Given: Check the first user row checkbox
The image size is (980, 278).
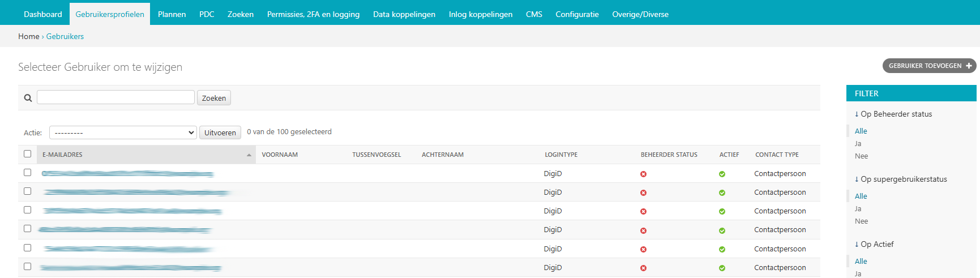Looking at the screenshot, I should coord(27,173).
